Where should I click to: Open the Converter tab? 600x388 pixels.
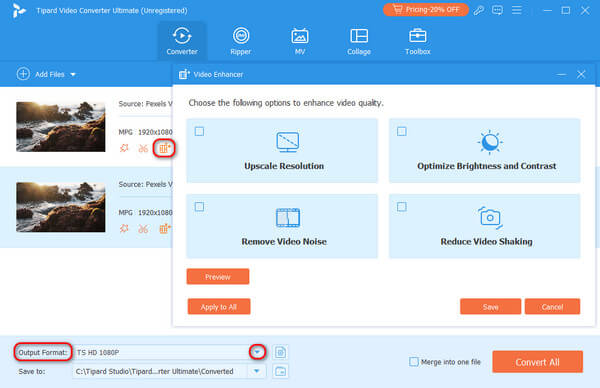click(x=182, y=41)
